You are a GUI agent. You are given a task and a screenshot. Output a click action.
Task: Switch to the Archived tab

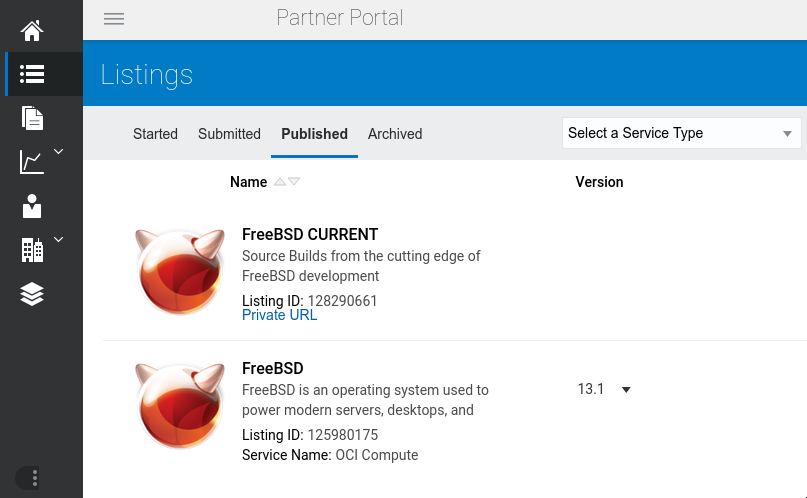pos(395,134)
